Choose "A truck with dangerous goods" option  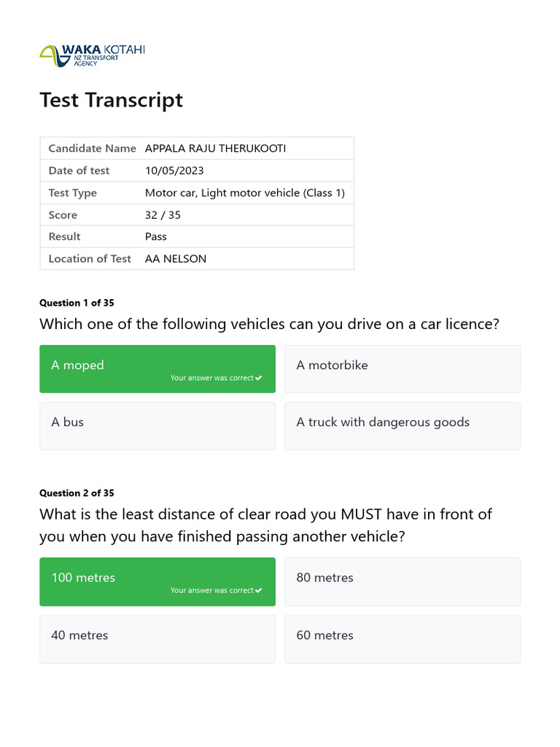tap(402, 425)
